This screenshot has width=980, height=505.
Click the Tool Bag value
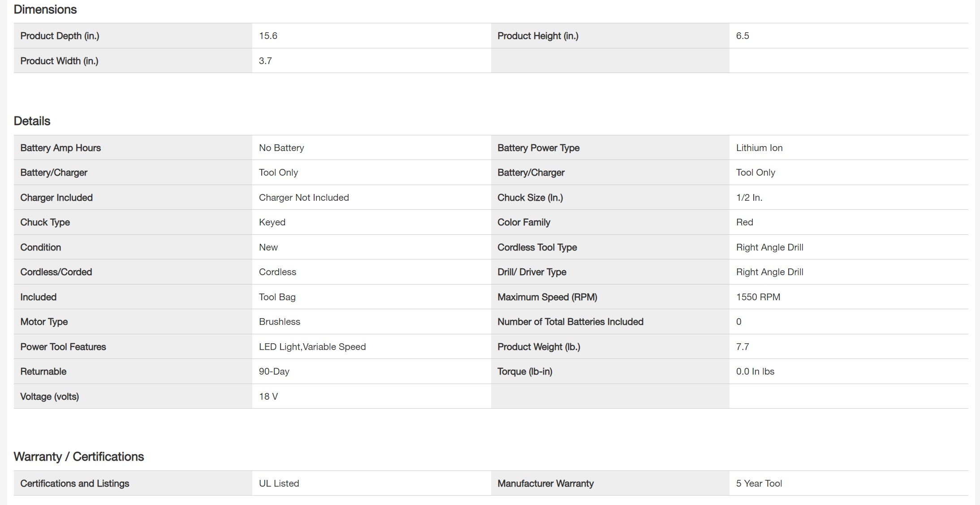[277, 297]
